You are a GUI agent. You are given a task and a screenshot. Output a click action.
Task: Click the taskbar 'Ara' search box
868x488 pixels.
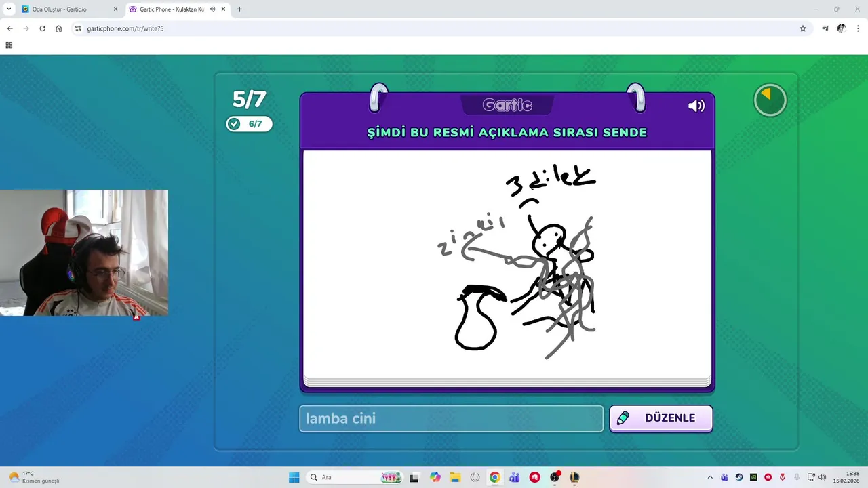click(356, 477)
